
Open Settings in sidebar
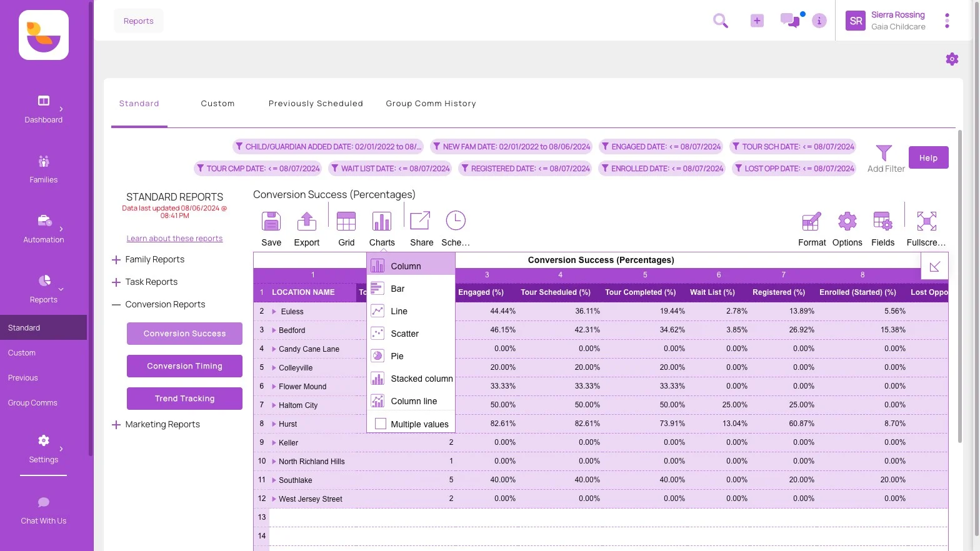(43, 449)
